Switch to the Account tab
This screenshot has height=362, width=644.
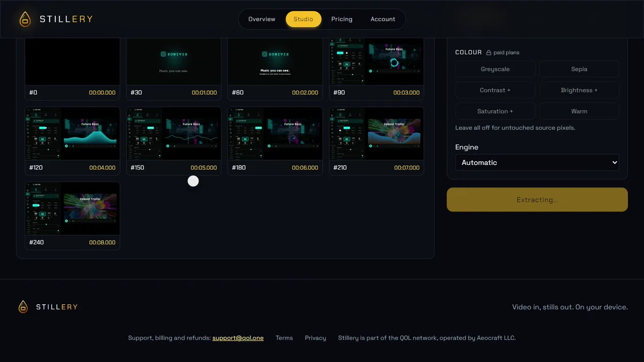[x=383, y=19]
